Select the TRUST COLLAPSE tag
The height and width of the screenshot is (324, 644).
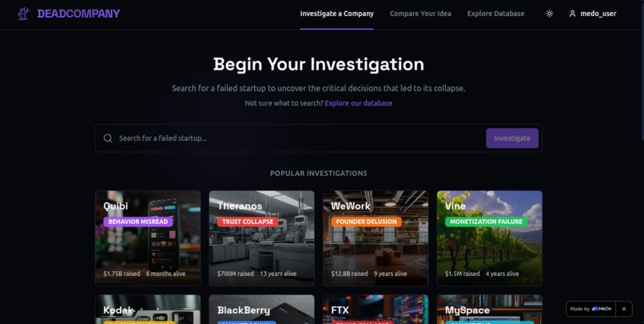click(x=248, y=222)
